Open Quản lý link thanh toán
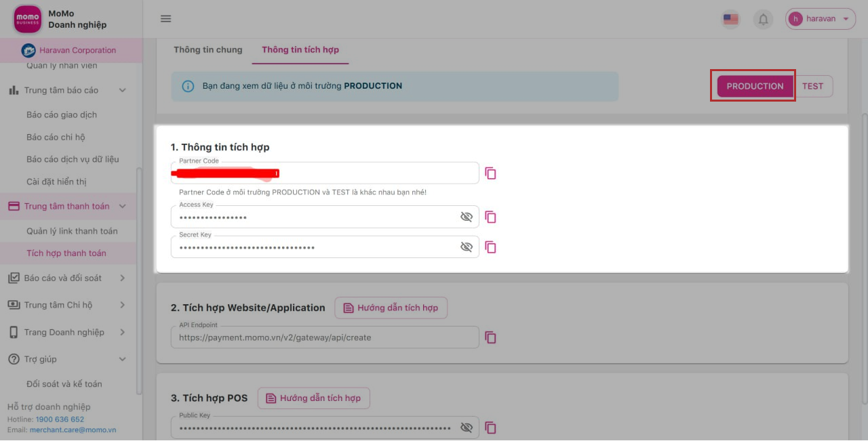This screenshot has width=868, height=441. (72, 231)
